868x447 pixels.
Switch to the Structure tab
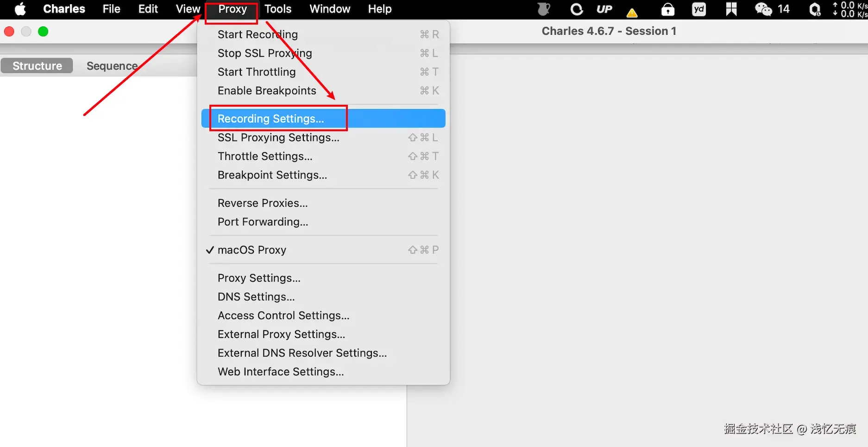[37, 66]
